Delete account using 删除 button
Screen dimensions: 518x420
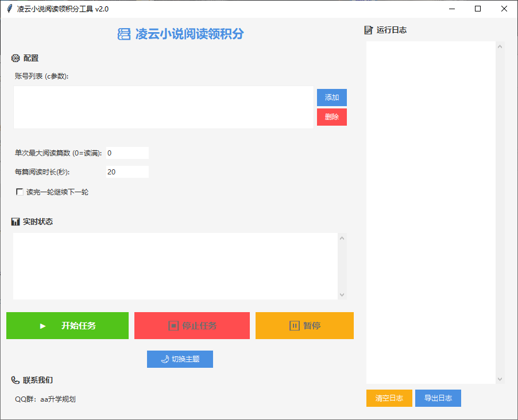point(332,117)
